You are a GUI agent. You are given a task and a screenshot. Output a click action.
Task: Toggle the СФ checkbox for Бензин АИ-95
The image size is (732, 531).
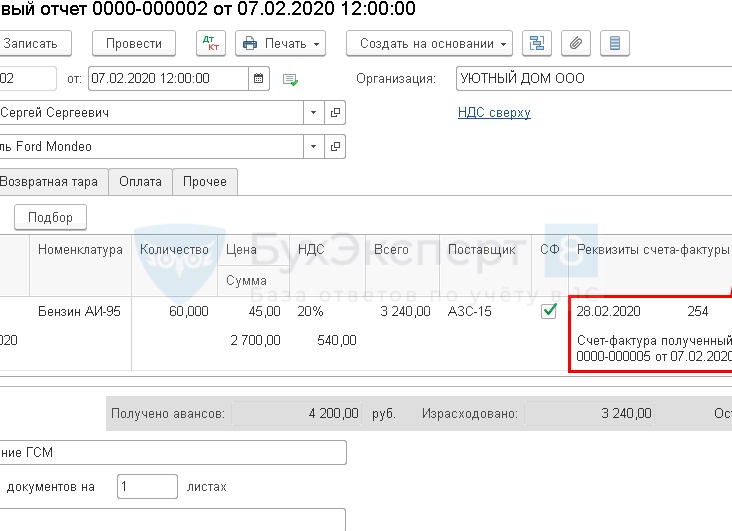[549, 311]
